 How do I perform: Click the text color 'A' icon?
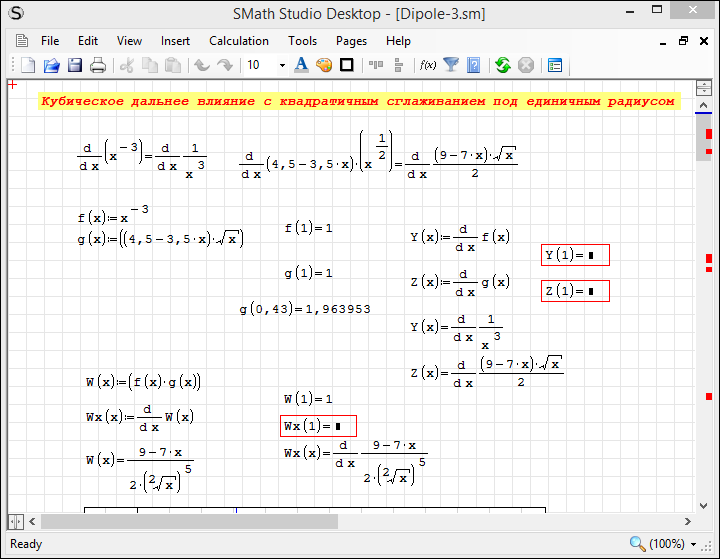coord(301,66)
